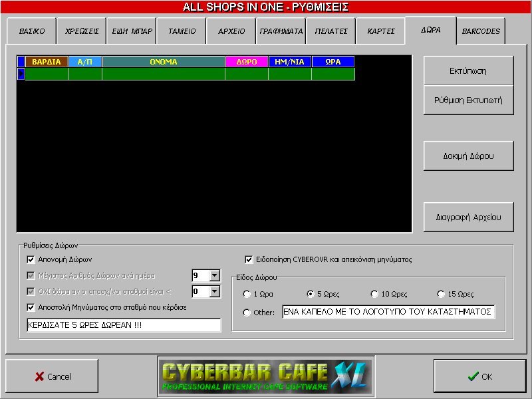Click the row selector marker in the grid
The height and width of the screenshot is (399, 532).
coord(21,74)
